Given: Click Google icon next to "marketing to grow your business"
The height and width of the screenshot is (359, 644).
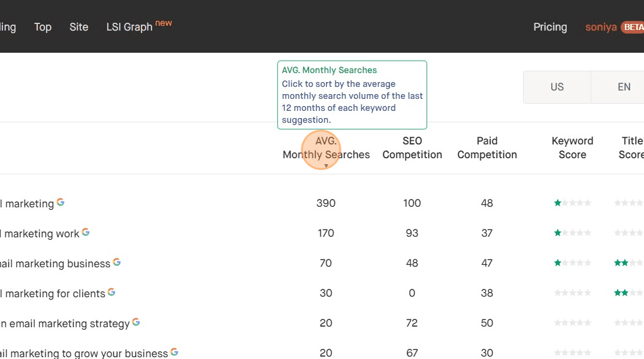Looking at the screenshot, I should point(174,352).
